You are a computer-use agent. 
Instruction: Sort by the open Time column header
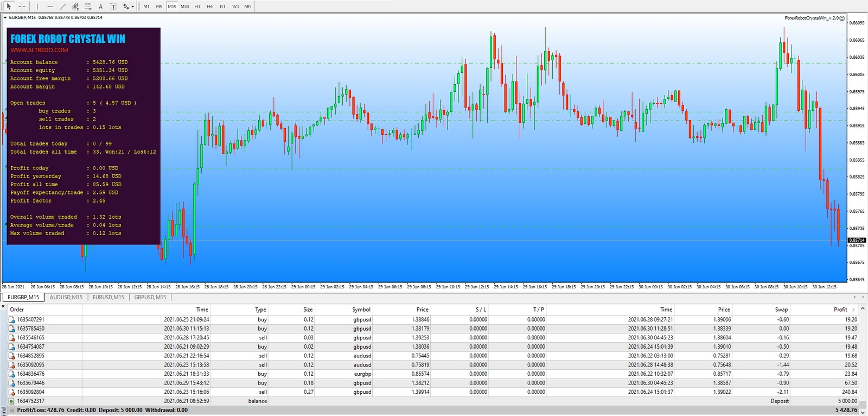tap(202, 310)
